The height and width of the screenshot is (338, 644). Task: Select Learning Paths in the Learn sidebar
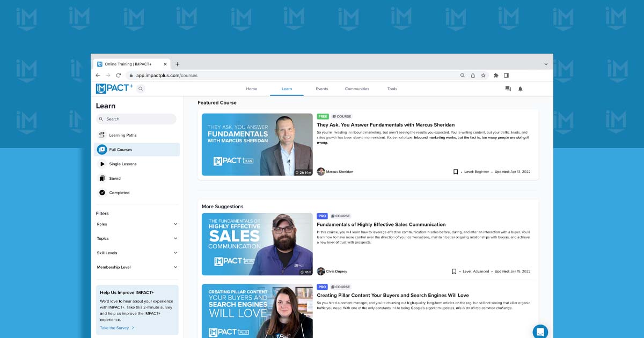[122, 135]
